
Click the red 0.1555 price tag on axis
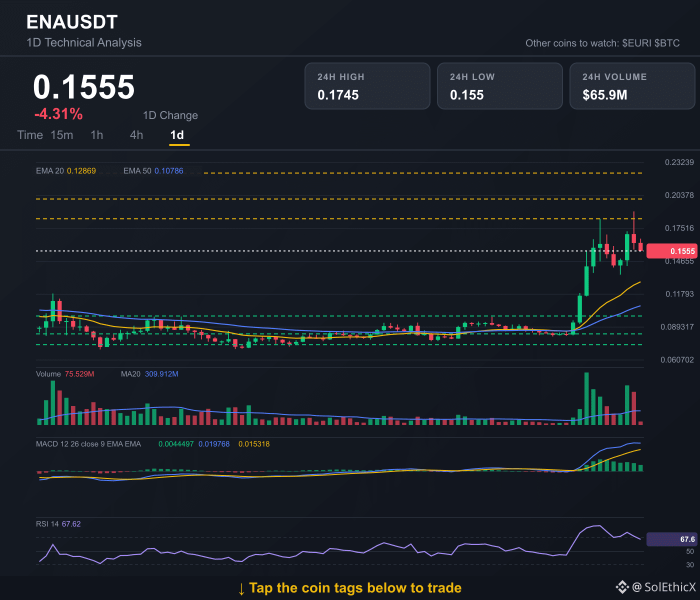[x=671, y=251]
